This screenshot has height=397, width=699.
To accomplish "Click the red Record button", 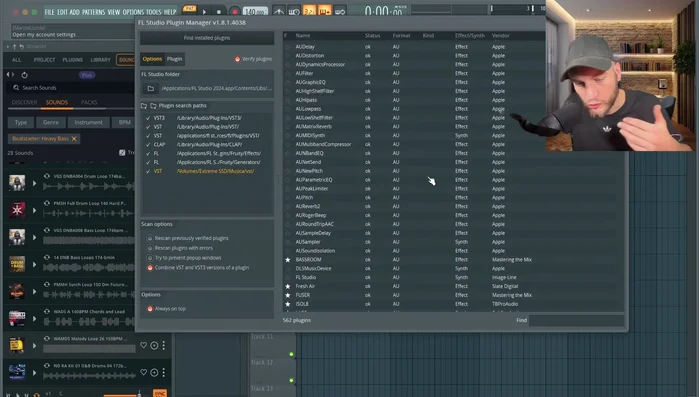I will (x=234, y=12).
